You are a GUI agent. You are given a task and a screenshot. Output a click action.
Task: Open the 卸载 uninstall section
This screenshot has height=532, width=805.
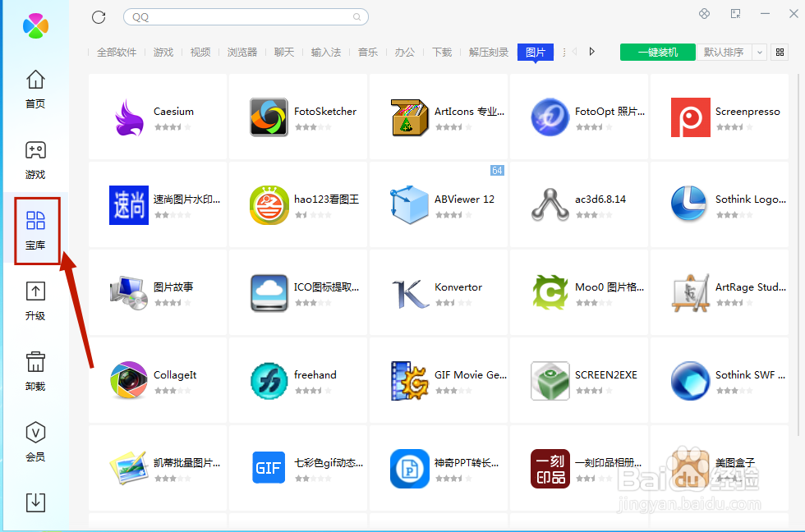35,371
